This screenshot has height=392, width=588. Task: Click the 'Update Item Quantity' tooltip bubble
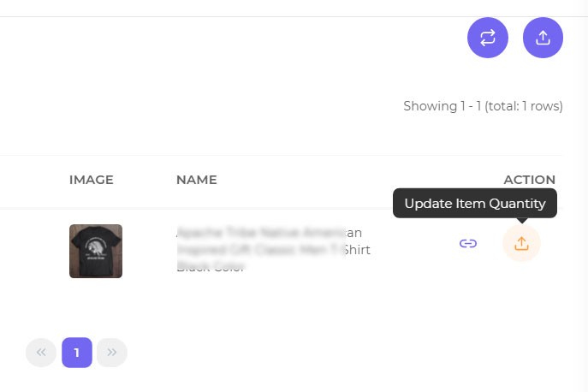tap(475, 204)
